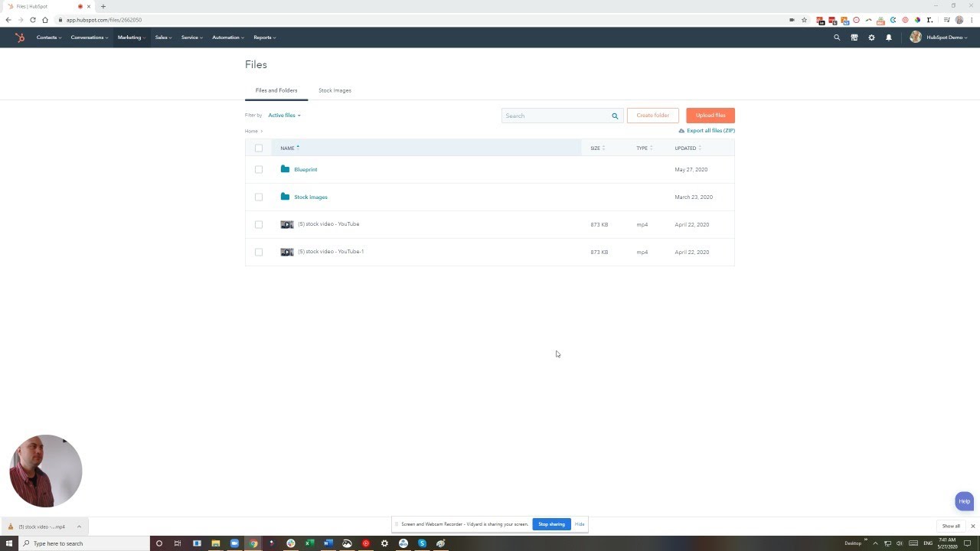
Task: Open Zoom from the taskbar
Action: 234,543
